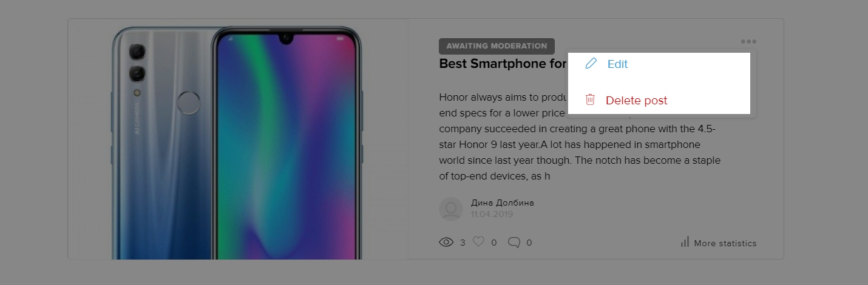Screen dimensions: 868x285
Task: Click the eye views icon
Action: click(x=446, y=243)
